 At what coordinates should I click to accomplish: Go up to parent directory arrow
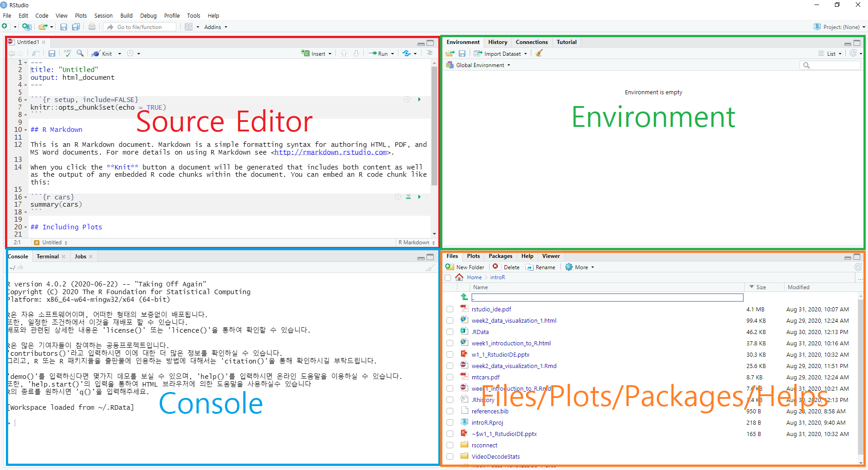click(x=464, y=297)
